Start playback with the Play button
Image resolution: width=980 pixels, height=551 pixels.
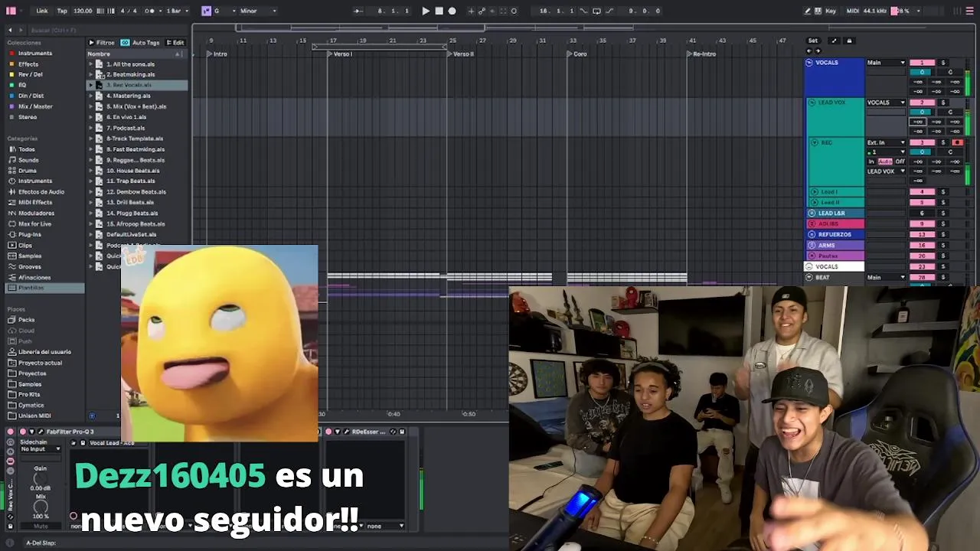point(426,11)
